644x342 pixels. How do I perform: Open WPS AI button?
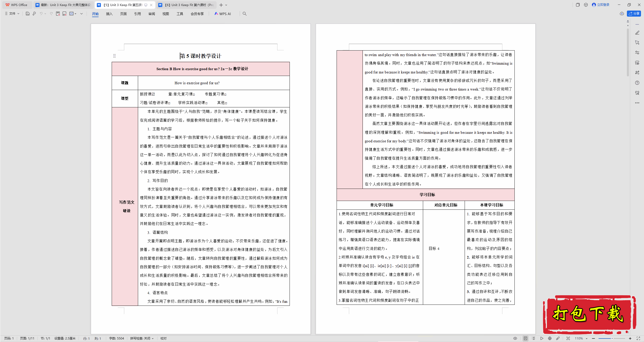(x=223, y=14)
